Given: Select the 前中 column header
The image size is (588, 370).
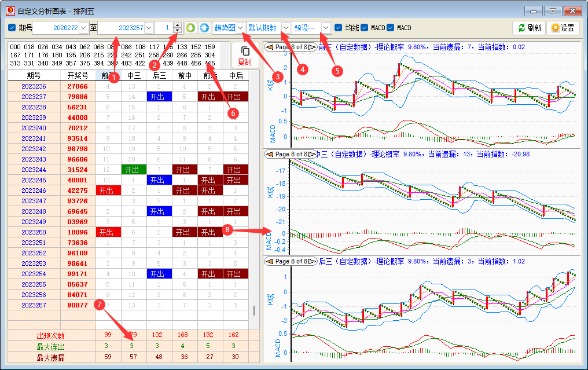Looking at the screenshot, I should (185, 75).
